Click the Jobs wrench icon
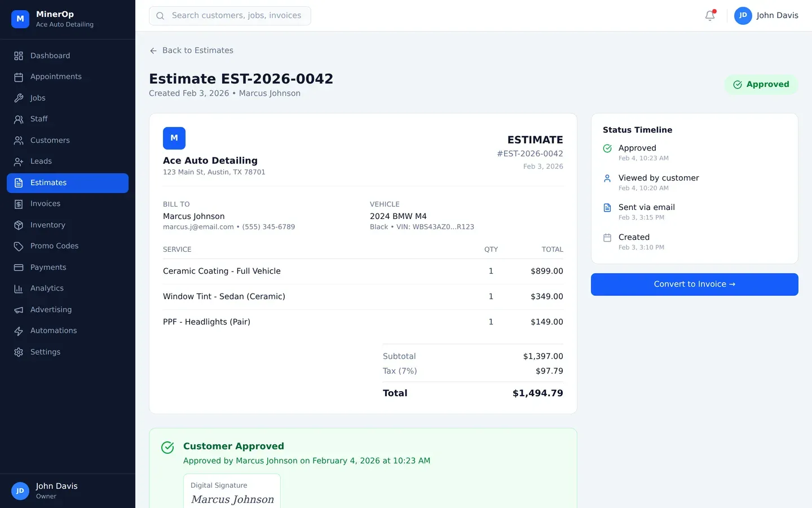The width and height of the screenshot is (812, 508). coord(19,98)
